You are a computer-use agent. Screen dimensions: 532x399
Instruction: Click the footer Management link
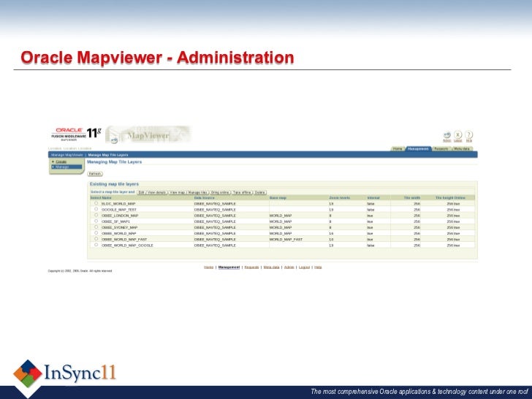point(229,267)
